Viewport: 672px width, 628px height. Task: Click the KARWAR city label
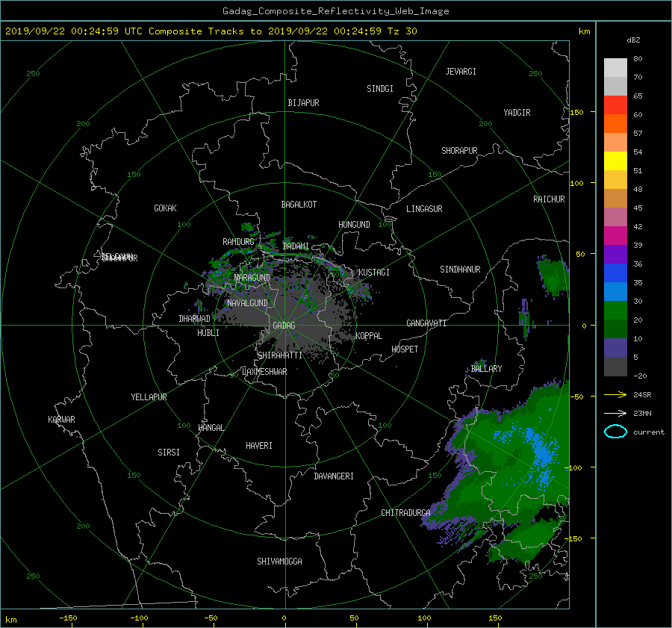point(61,420)
